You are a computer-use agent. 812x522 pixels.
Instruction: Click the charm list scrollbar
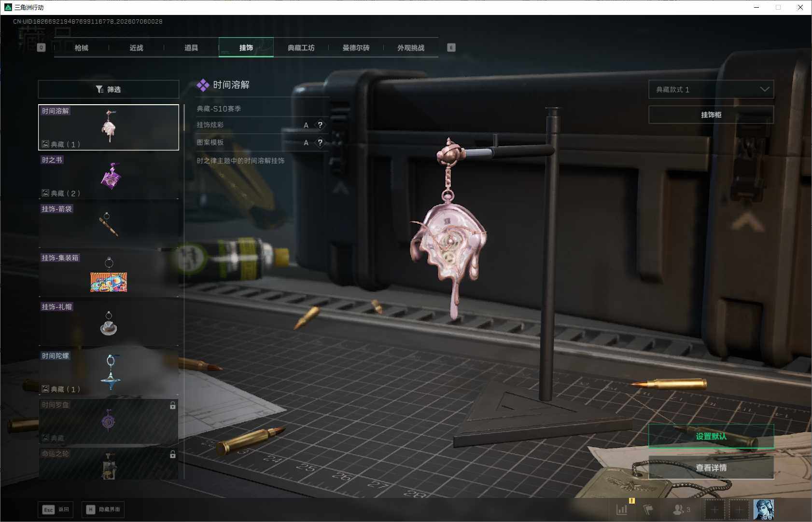[184, 118]
